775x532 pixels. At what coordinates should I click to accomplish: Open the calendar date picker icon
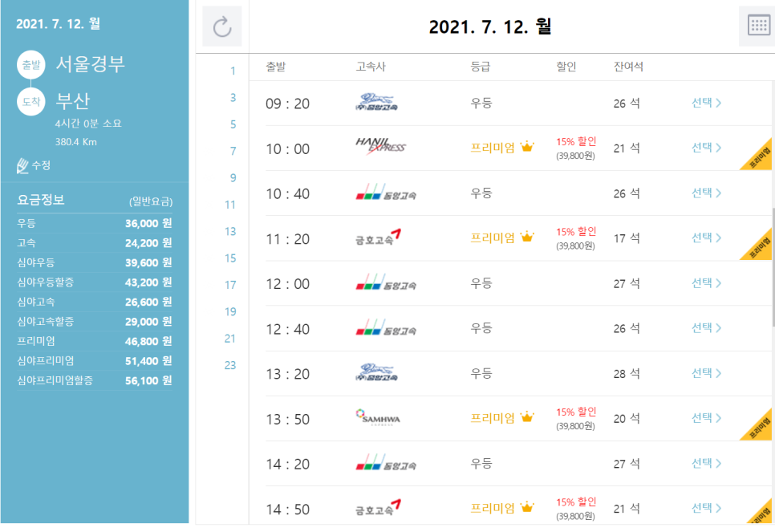tap(758, 25)
